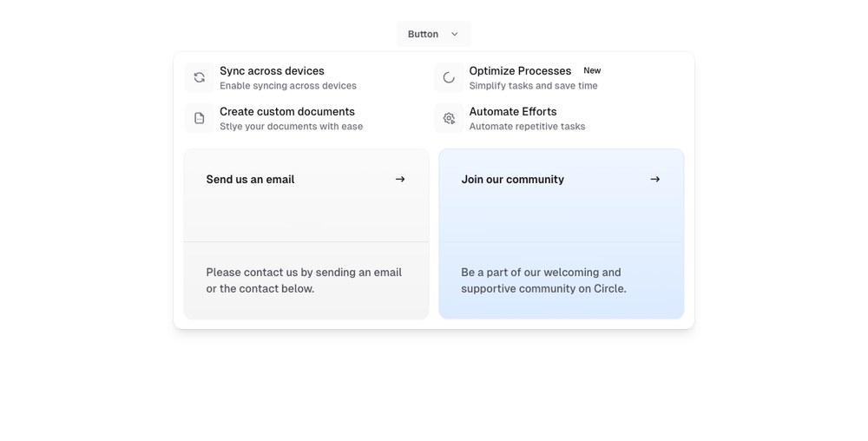
Task: Click the arrow on the community card
Action: point(655,180)
